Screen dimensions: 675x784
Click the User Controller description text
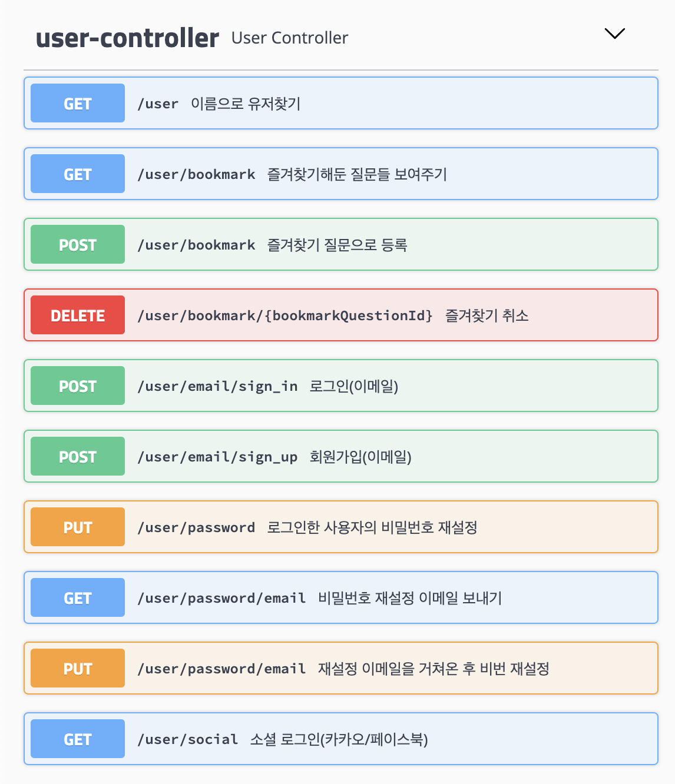point(290,38)
